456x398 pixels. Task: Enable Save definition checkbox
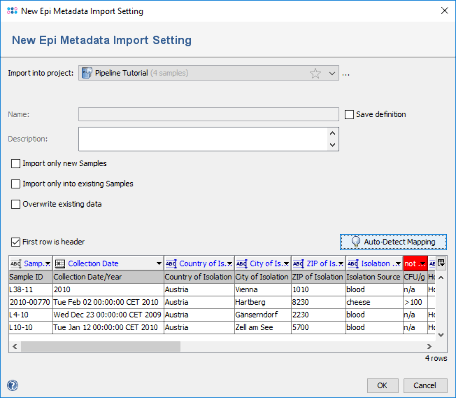tap(349, 115)
